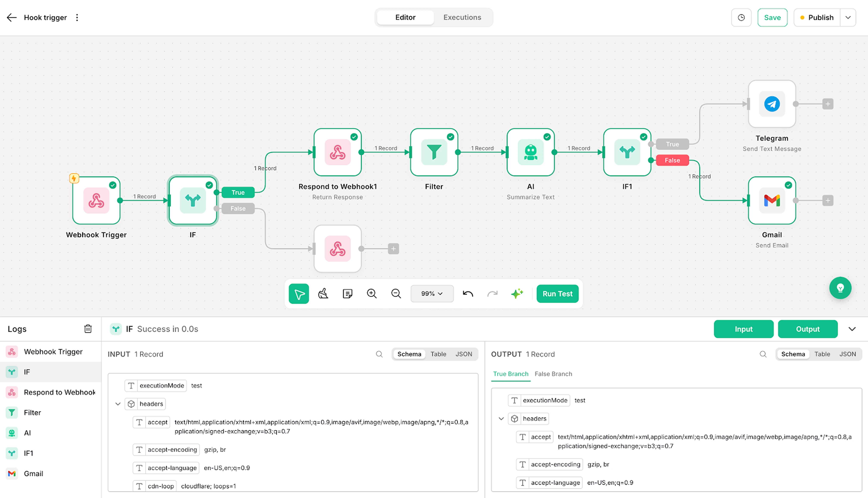The width and height of the screenshot is (868, 498).
Task: Click the Run Test button
Action: [557, 293]
